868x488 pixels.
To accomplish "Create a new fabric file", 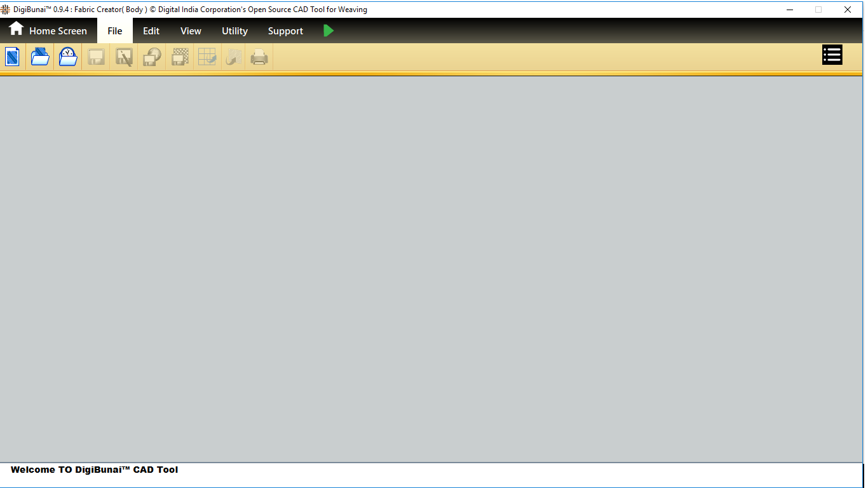I will coord(13,57).
